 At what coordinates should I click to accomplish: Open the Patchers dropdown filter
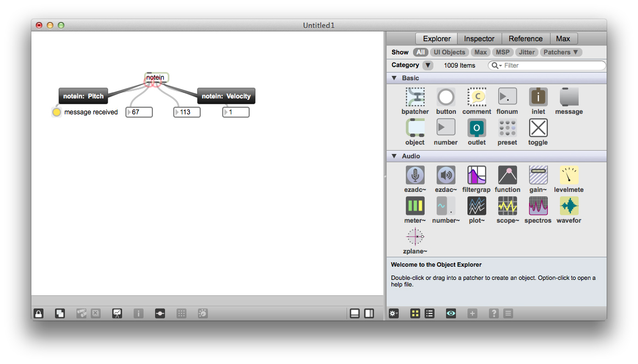(x=560, y=52)
